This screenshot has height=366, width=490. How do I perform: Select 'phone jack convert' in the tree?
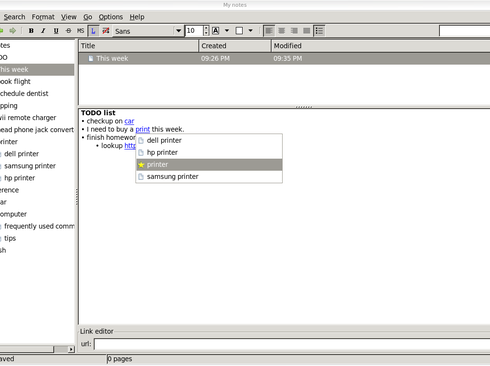37,130
